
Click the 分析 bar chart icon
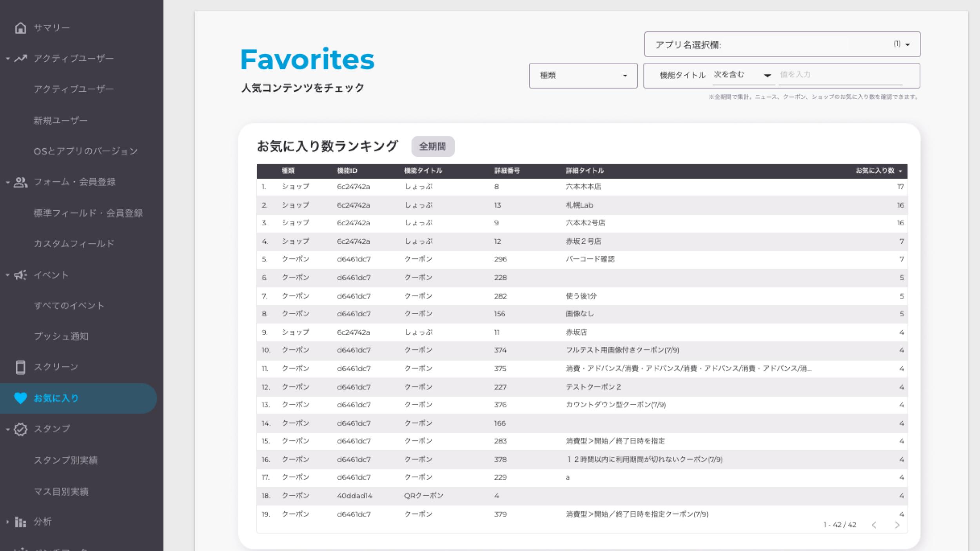20,522
